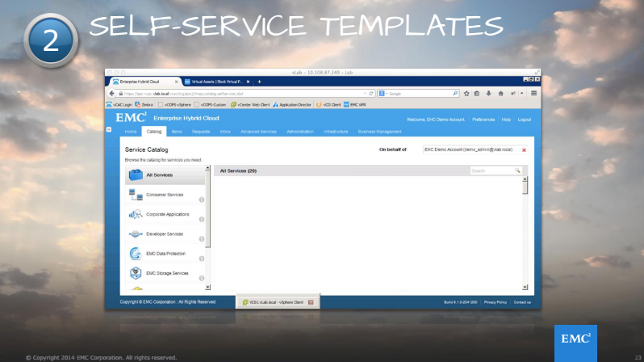Open the URL bar history dropdown arrow
This screenshot has height=362, width=644.
pos(365,94)
